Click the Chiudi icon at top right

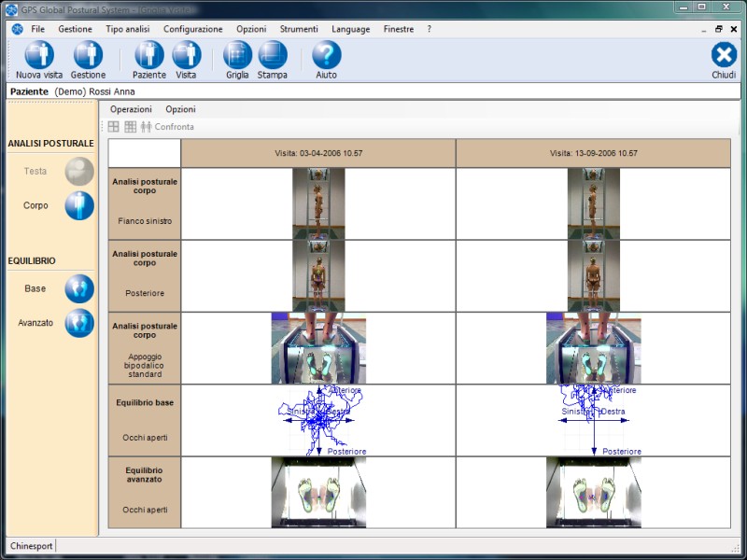pos(724,56)
